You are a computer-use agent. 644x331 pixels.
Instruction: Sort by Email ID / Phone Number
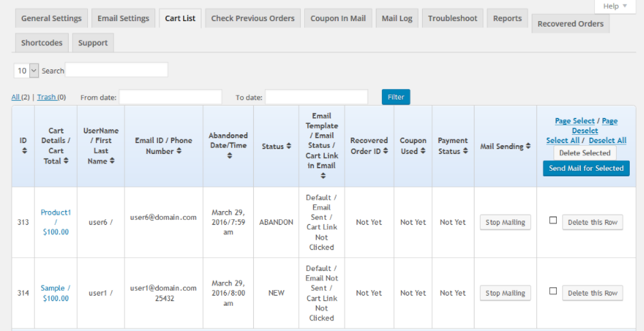pyautogui.click(x=179, y=151)
